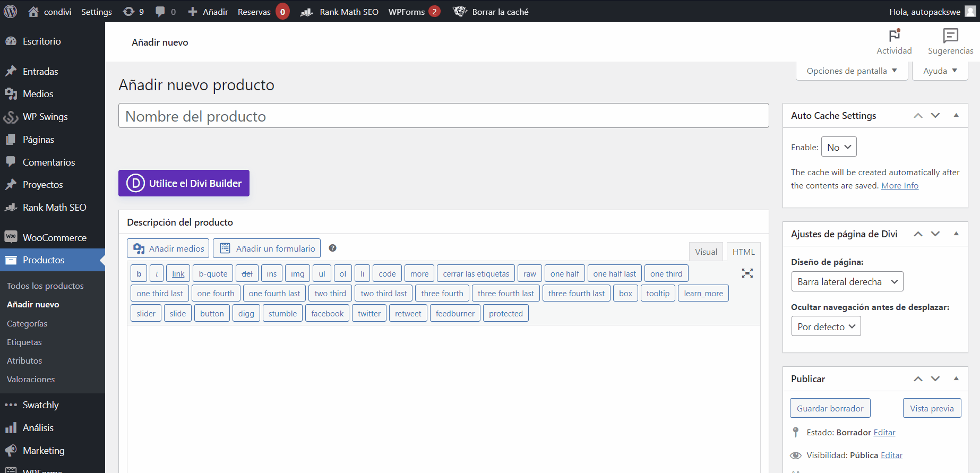Toggle the Publicar panel closed
The height and width of the screenshot is (473, 980).
point(956,379)
